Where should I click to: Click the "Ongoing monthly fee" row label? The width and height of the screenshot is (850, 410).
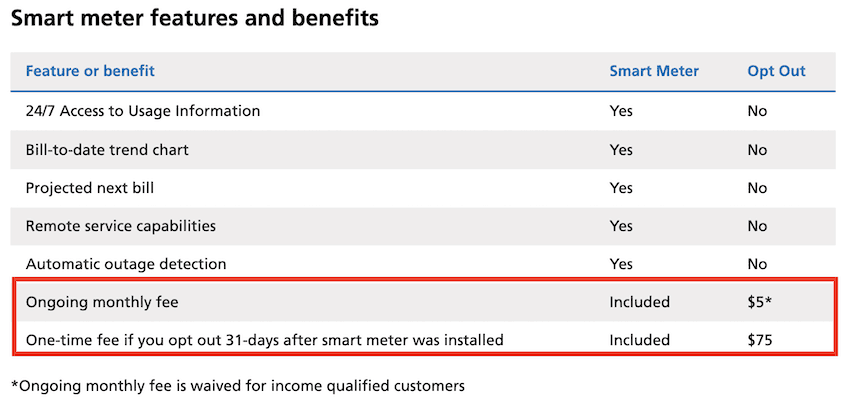(x=102, y=302)
